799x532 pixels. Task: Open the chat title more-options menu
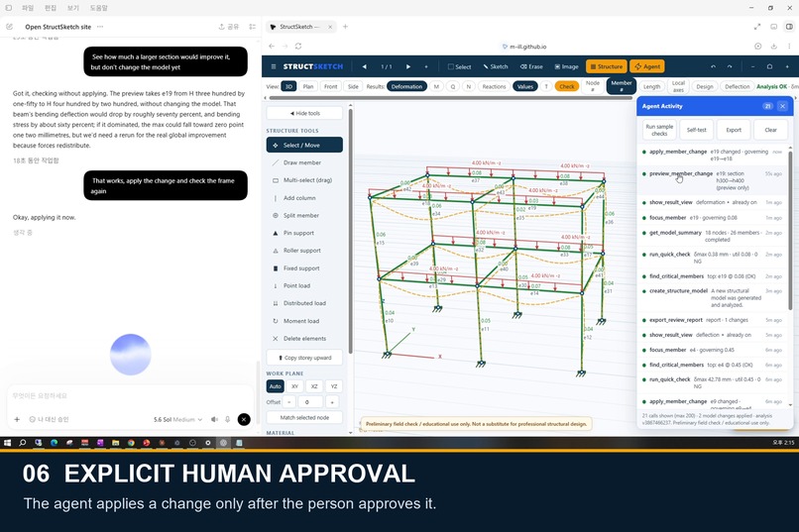click(100, 27)
